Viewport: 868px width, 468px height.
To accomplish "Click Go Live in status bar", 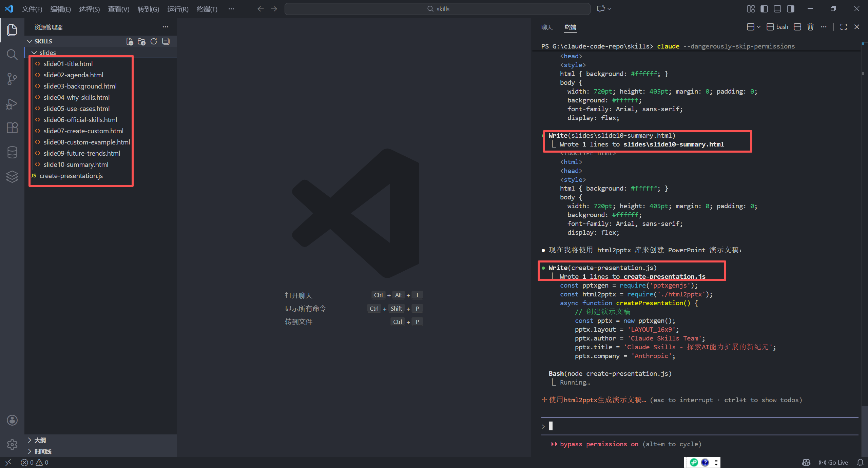I will coord(834,462).
